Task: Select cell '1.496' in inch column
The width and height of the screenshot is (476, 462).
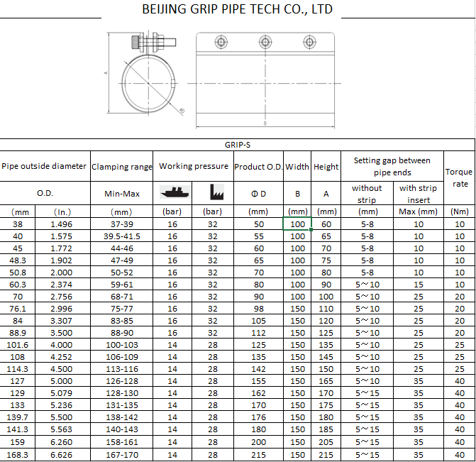Action: tap(62, 224)
